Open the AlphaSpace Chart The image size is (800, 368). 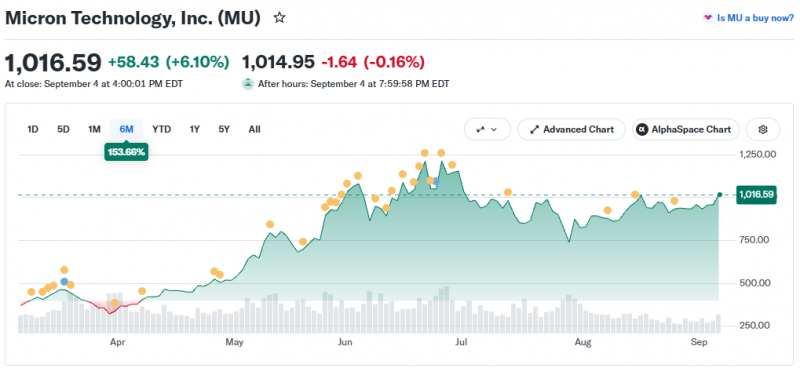pos(685,130)
